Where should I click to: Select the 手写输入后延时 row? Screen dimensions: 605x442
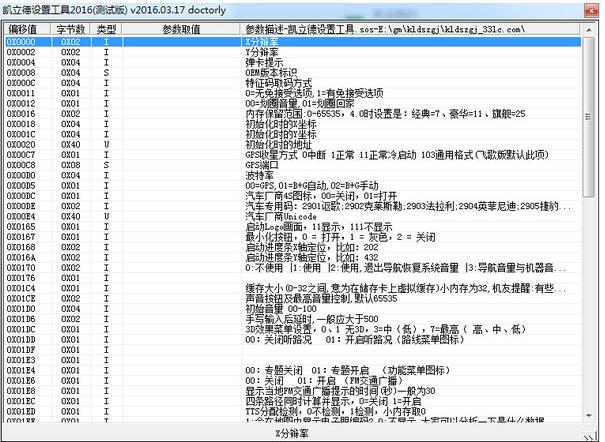tap(292, 319)
